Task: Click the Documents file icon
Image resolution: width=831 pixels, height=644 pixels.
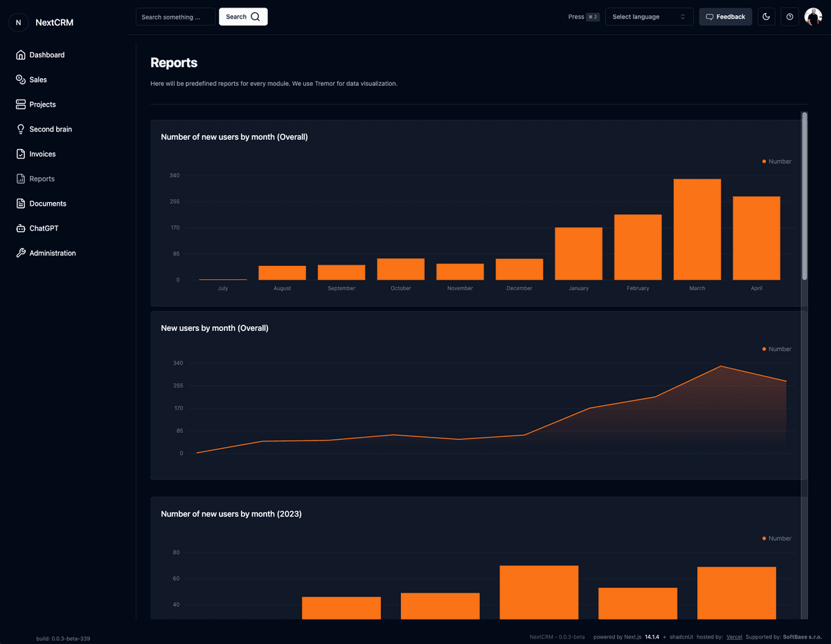Action: point(21,204)
